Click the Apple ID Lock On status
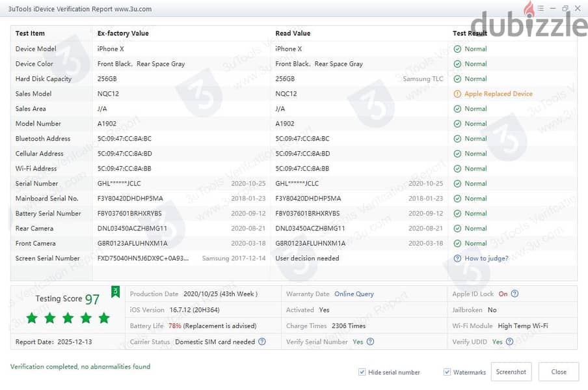 (503, 294)
